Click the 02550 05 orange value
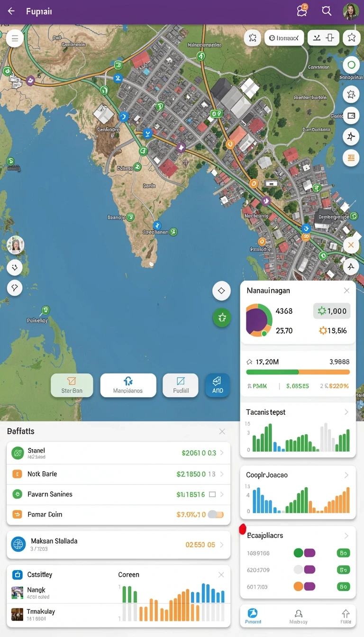 (x=200, y=545)
